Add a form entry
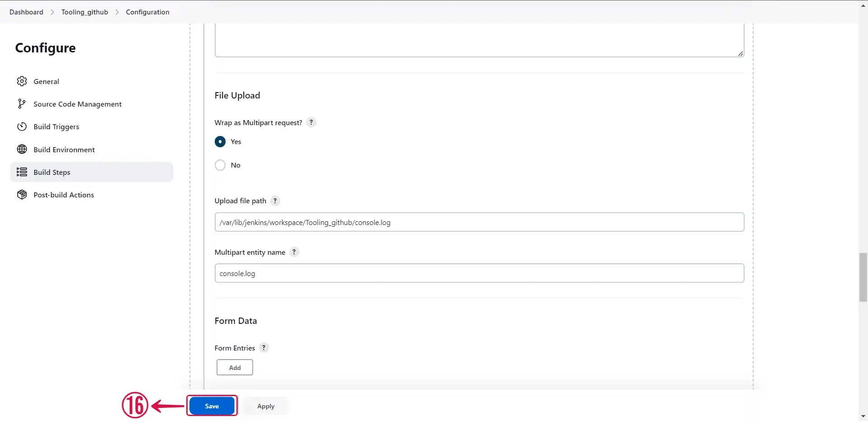The width and height of the screenshot is (868, 421). [235, 368]
